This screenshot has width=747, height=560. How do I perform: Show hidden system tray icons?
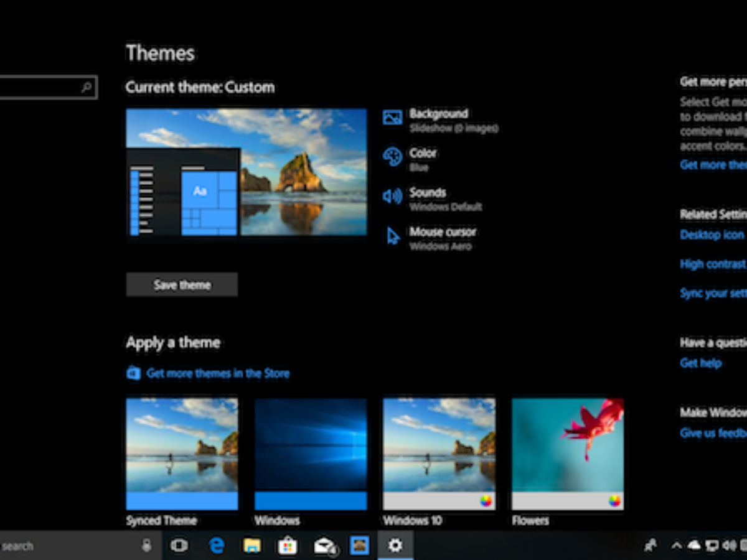click(x=676, y=546)
